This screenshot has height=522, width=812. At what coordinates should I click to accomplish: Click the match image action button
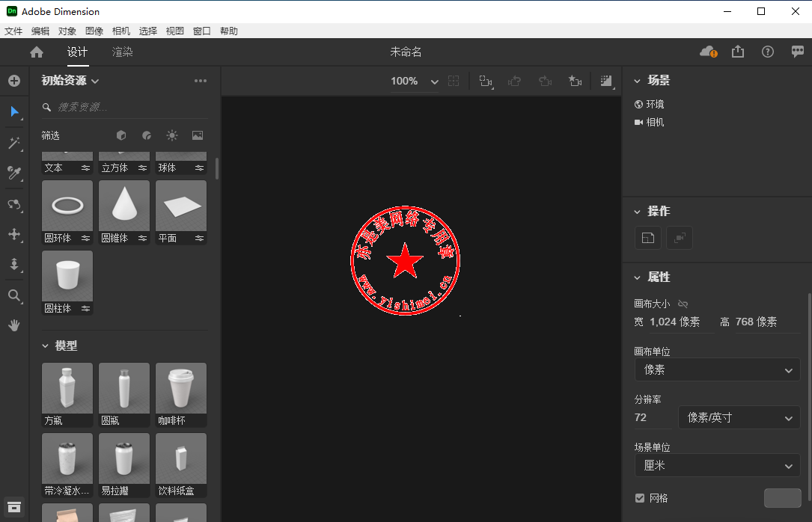point(648,238)
